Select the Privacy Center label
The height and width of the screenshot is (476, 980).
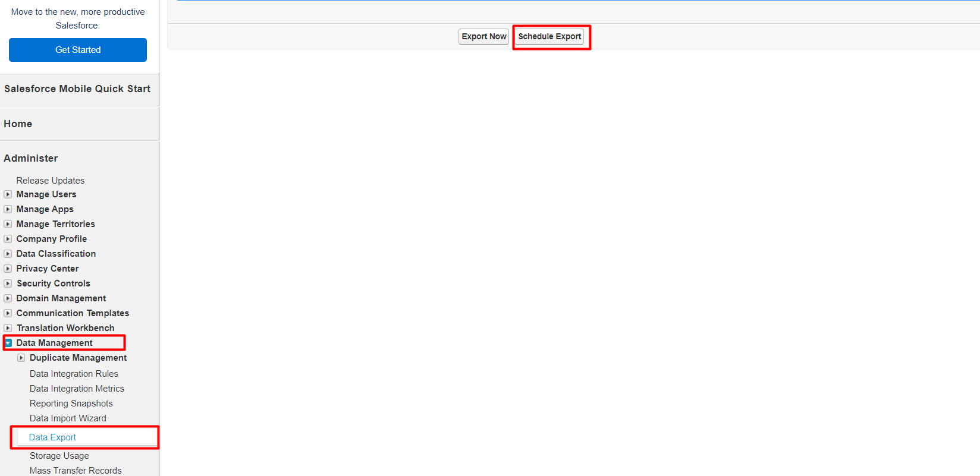(x=48, y=269)
